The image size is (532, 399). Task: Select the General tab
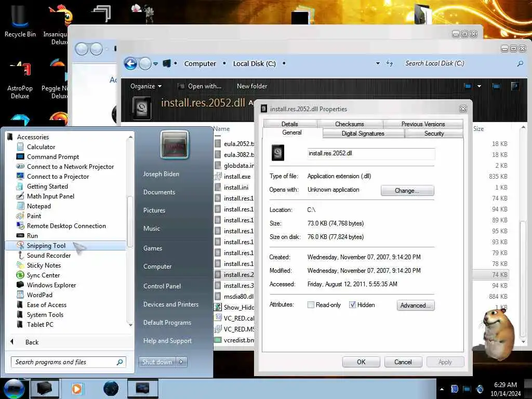pyautogui.click(x=292, y=132)
